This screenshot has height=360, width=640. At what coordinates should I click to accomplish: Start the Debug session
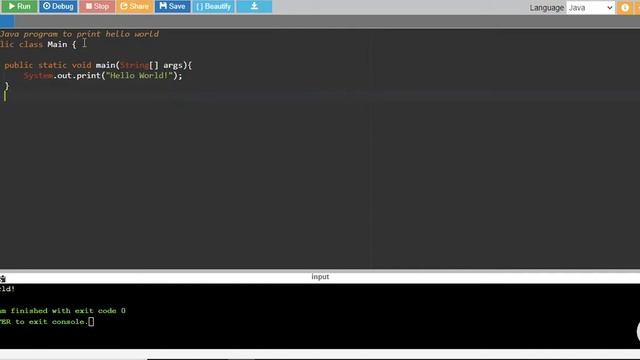(x=58, y=6)
